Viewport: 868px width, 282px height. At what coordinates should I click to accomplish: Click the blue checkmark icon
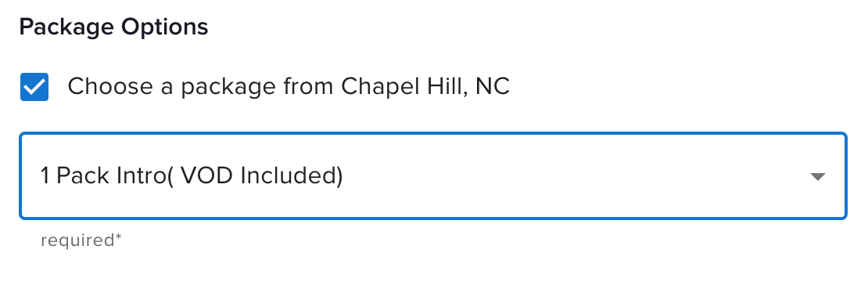(34, 87)
